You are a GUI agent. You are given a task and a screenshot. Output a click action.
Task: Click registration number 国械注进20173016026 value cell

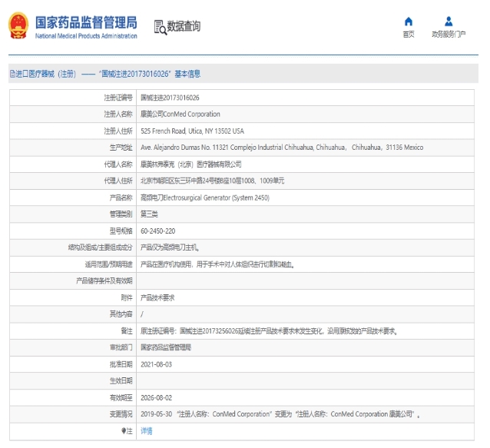[x=170, y=98]
